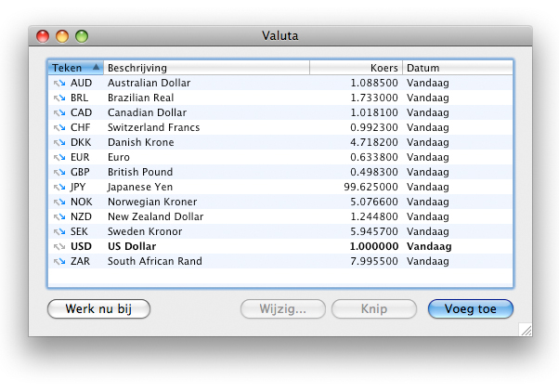Minimize the Valuta window with the yellow button
The width and height of the screenshot is (559, 392).
62,36
